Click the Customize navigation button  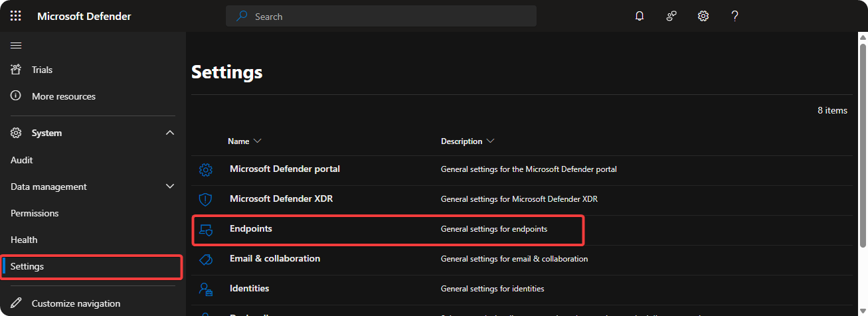click(x=76, y=303)
